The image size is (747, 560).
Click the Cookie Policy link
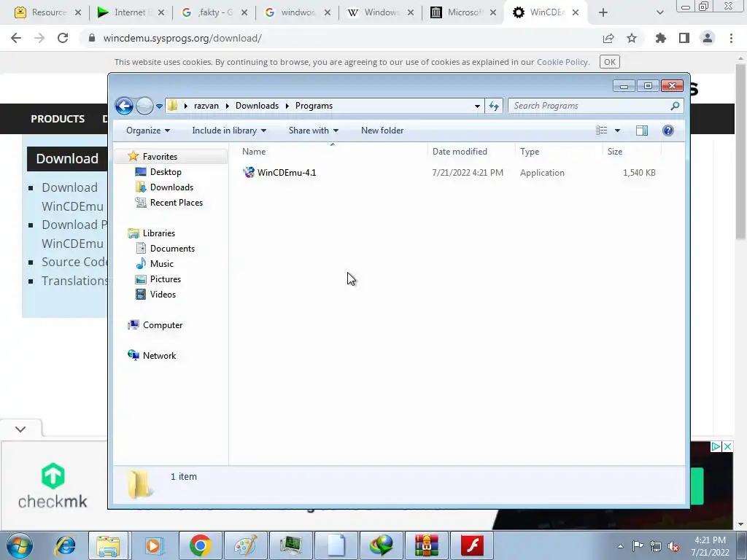pyautogui.click(x=562, y=62)
